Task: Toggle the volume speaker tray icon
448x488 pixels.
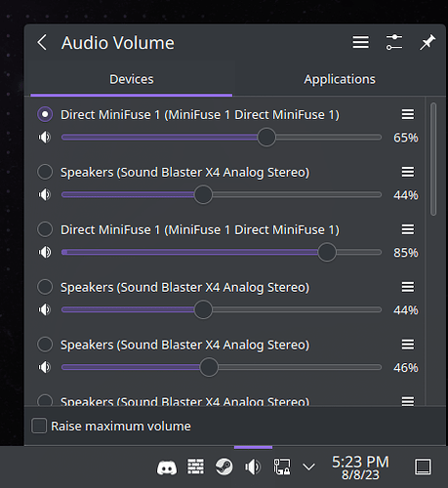Action: pos(253,467)
